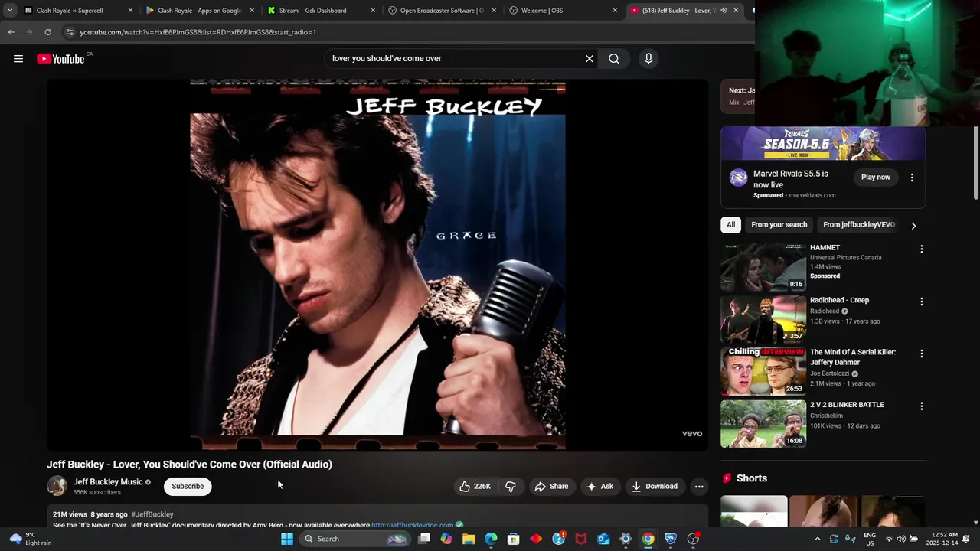The height and width of the screenshot is (551, 980).
Task: Open Microsoft Store from the taskbar
Action: point(514,539)
